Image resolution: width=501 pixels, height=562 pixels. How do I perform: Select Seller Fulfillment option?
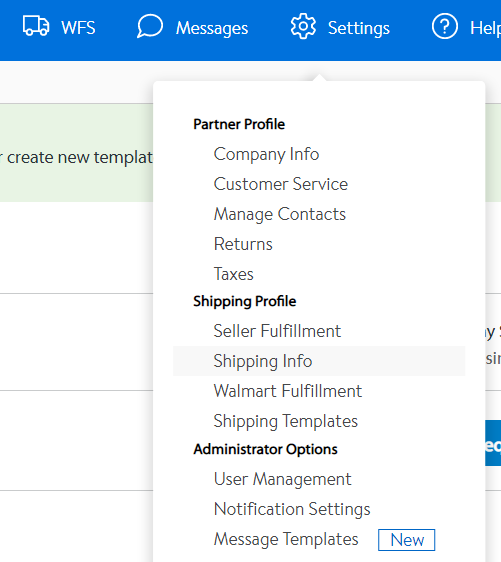click(x=277, y=331)
